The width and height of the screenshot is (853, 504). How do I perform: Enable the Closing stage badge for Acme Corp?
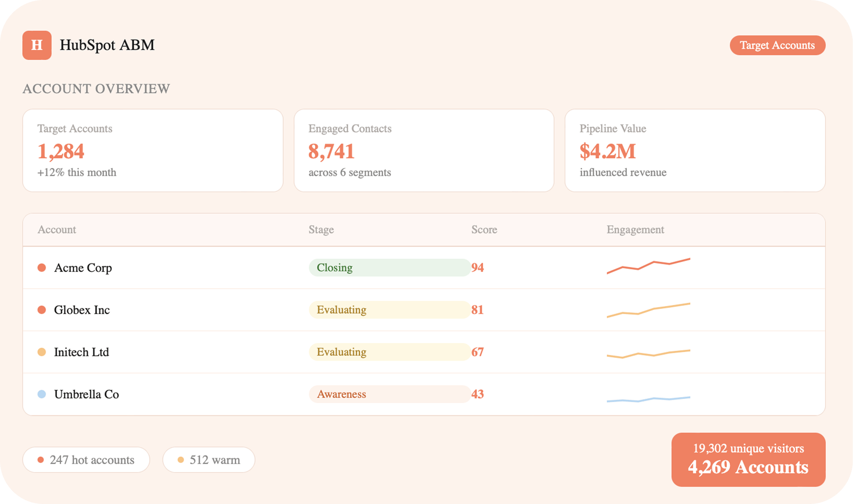coord(389,268)
